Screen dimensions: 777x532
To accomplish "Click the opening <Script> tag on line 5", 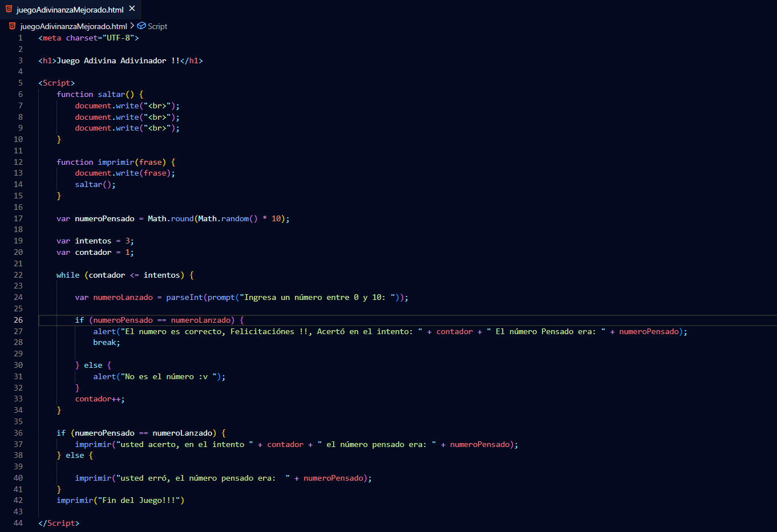I will (56, 83).
